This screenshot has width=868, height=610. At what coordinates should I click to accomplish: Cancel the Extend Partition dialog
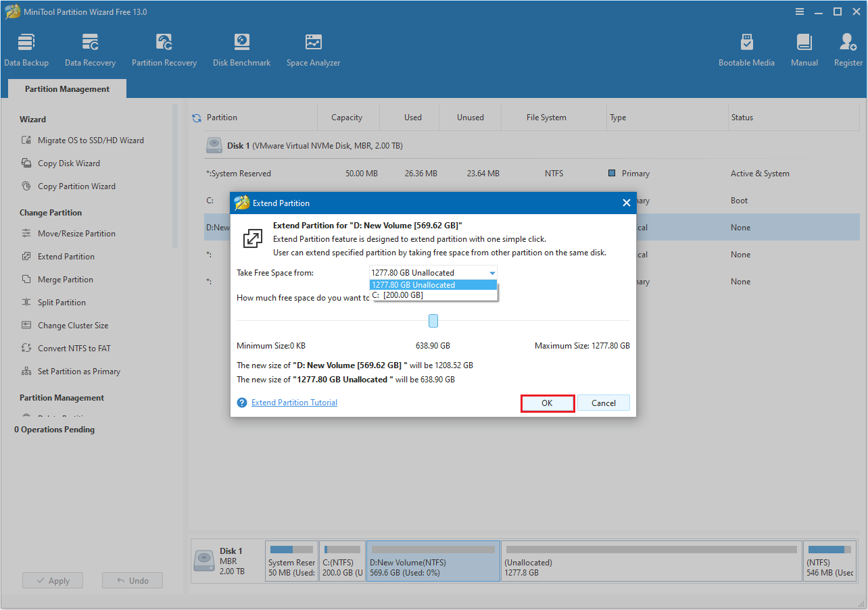(x=604, y=403)
